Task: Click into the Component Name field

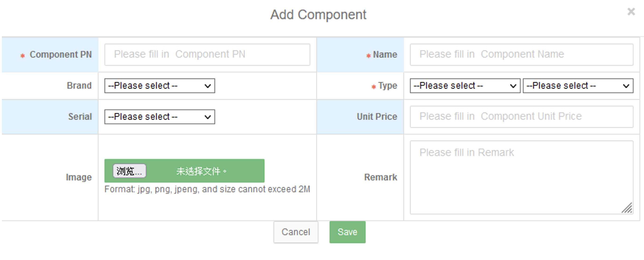Action: pyautogui.click(x=522, y=55)
